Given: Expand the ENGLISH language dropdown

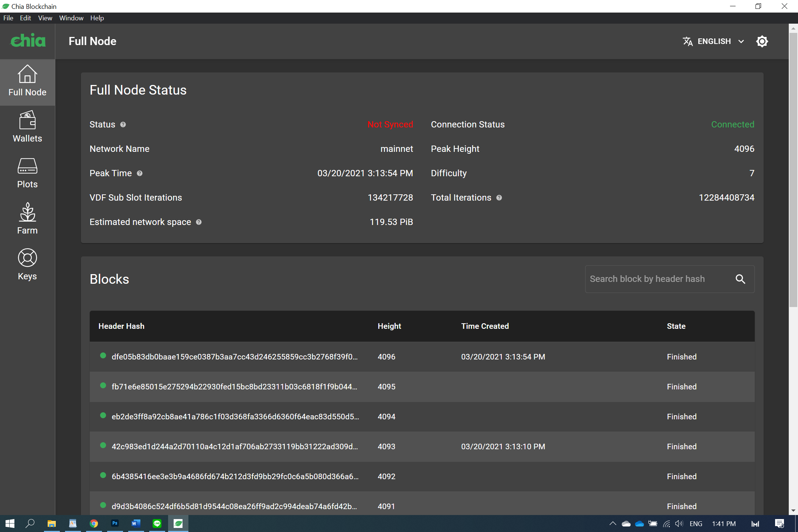Looking at the screenshot, I should (714, 41).
